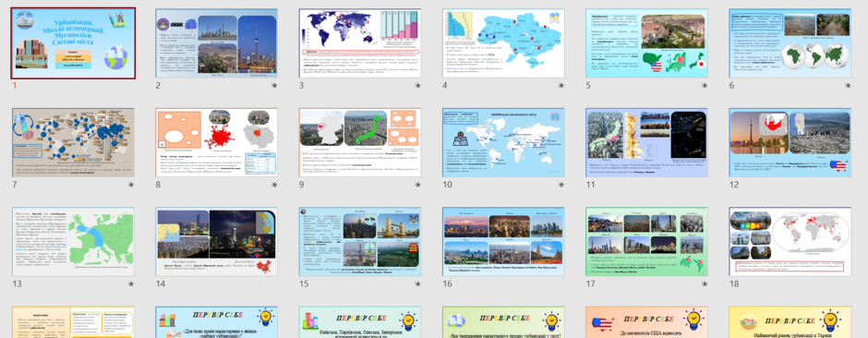This screenshot has height=338, width=868.
Task: Click the slide number '16' label
Action: coord(447,284)
